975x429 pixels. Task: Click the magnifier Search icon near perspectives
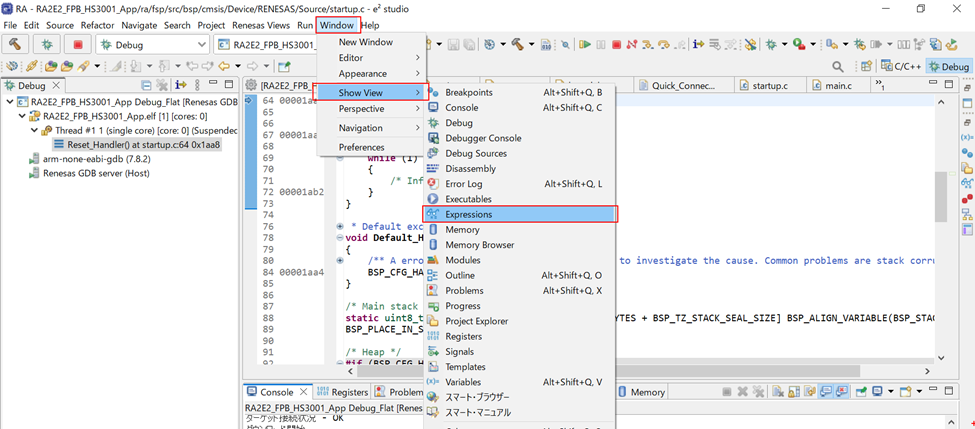click(x=838, y=66)
